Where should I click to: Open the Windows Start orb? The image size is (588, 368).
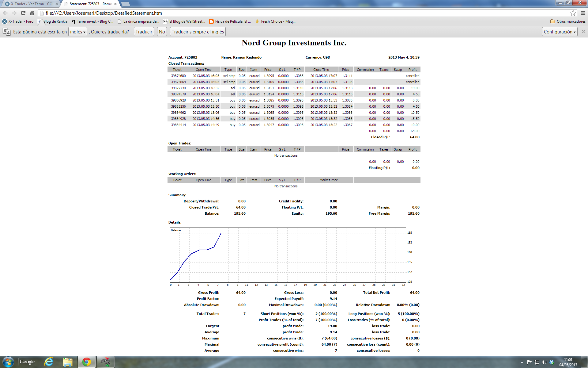pyautogui.click(x=8, y=362)
